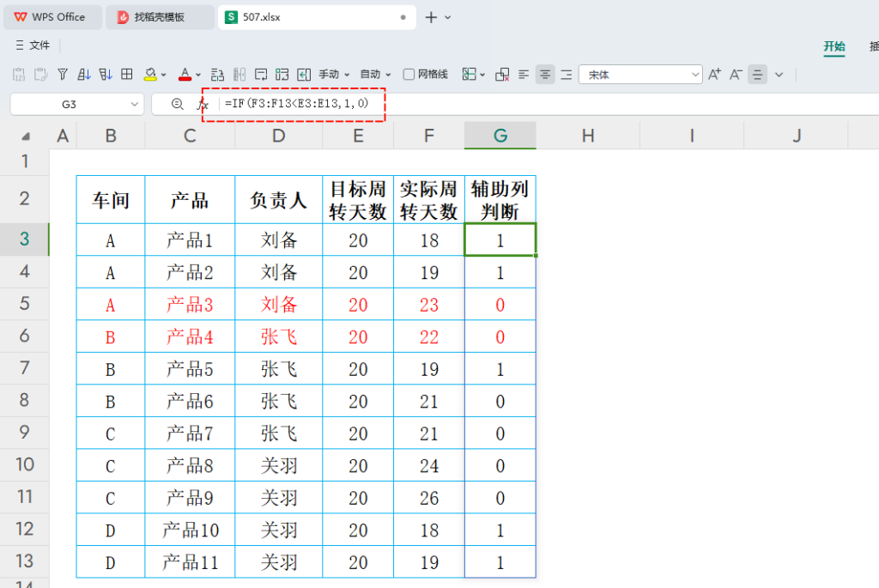The image size is (879, 588).
Task: Toggle center alignment in the toolbar
Action: click(545, 75)
